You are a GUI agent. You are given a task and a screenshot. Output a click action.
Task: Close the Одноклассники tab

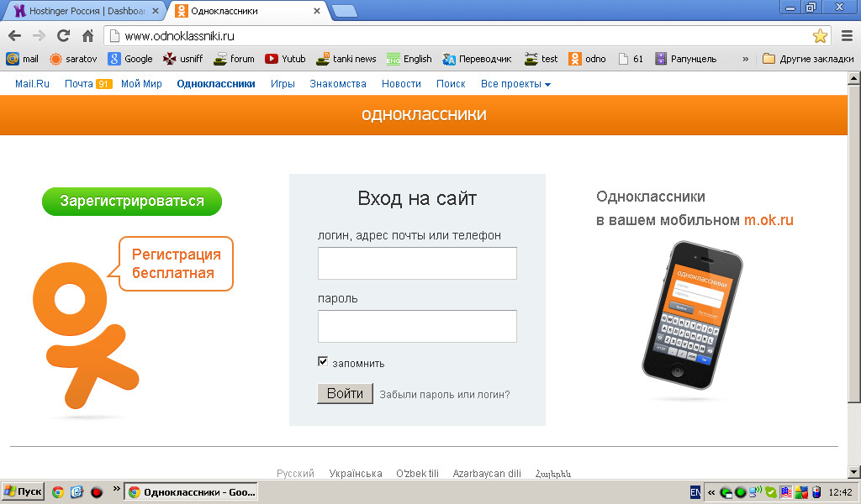click(x=317, y=11)
